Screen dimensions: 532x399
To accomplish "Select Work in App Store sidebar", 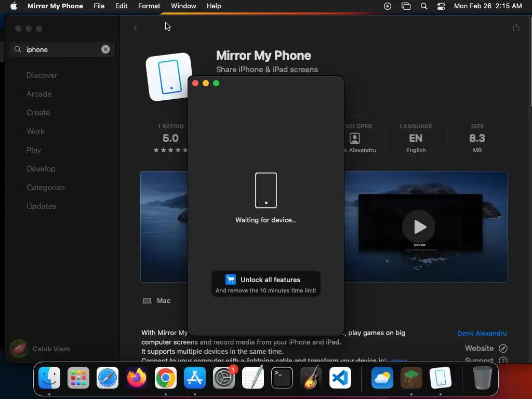I will coord(36,131).
